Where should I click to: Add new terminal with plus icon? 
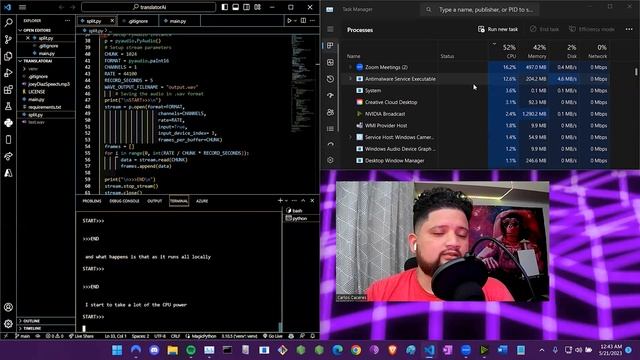point(280,200)
